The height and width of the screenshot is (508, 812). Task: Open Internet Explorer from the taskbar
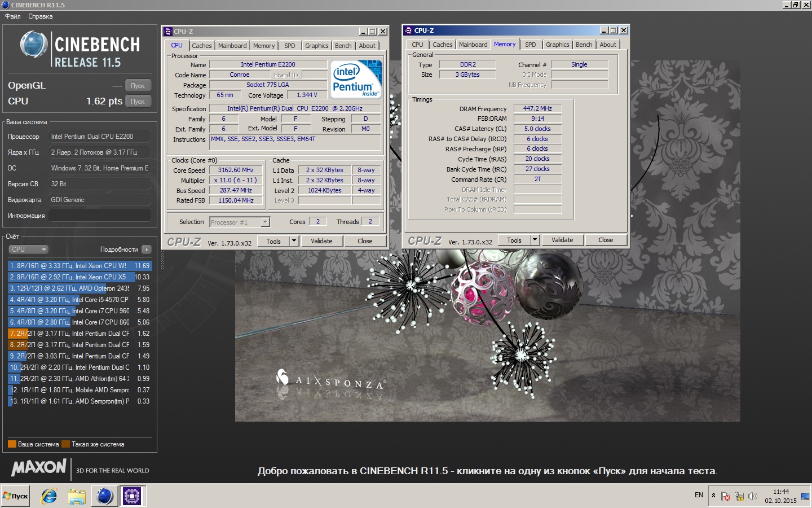[x=49, y=496]
